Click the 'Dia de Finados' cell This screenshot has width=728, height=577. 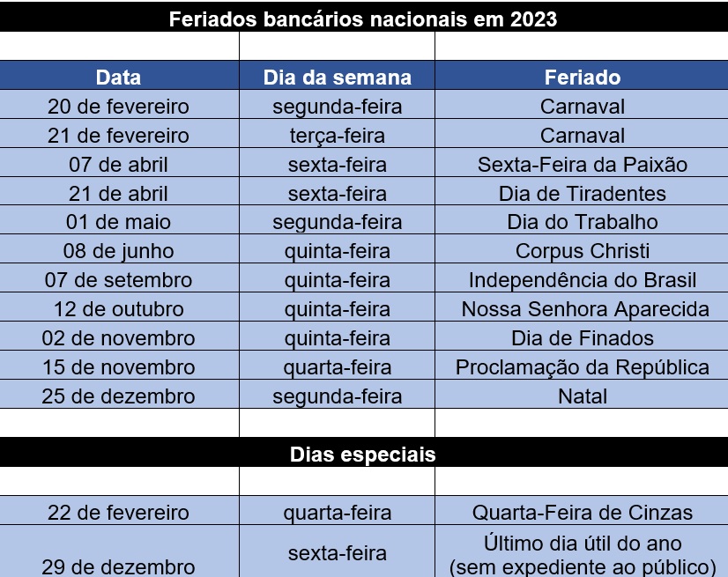(582, 337)
